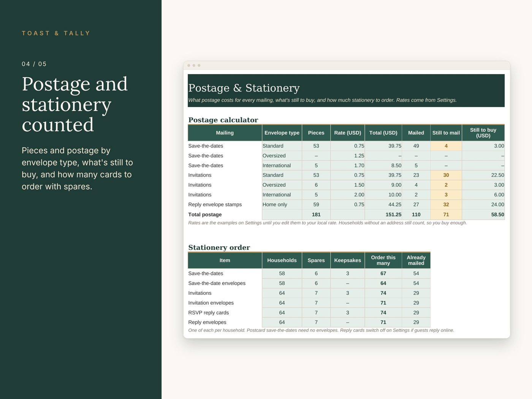Click the "Rate (USD)" column header
532x399 pixels.
click(348, 133)
